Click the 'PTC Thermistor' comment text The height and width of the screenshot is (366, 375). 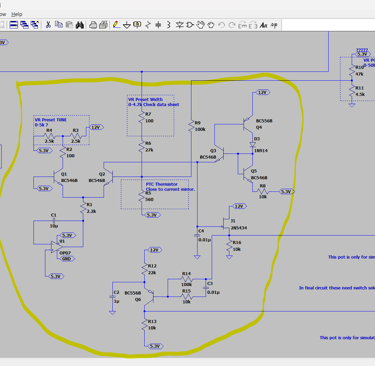coord(162,184)
